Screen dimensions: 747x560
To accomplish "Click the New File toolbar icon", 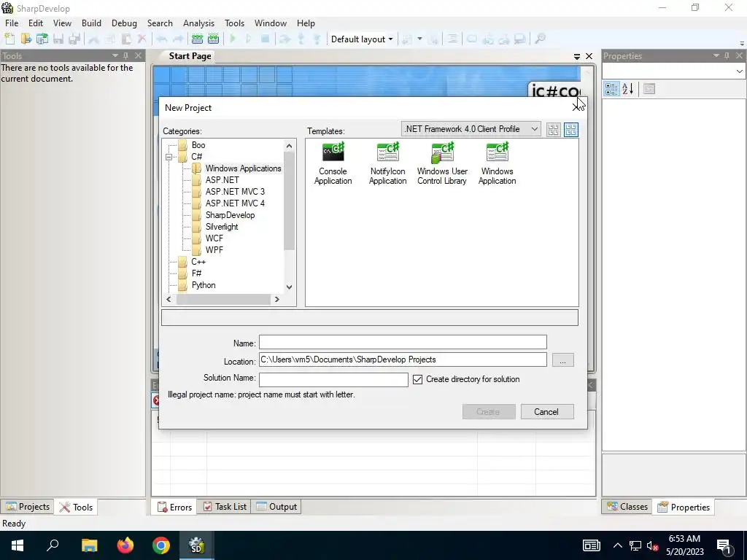I will click(x=9, y=39).
